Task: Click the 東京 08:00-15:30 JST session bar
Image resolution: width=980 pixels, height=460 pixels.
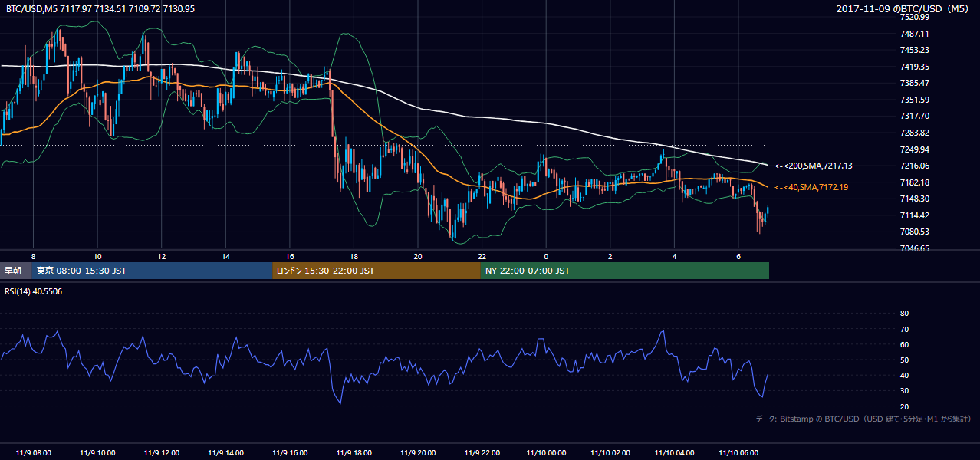Action: coord(152,271)
